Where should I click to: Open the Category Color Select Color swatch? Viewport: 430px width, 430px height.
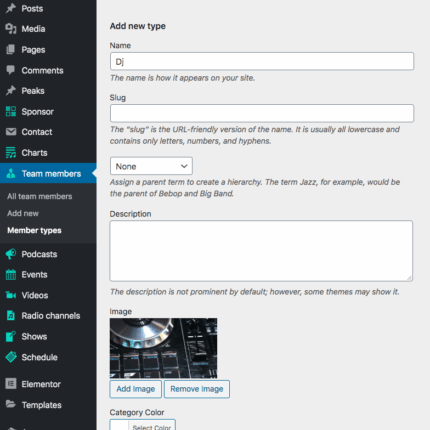pyautogui.click(x=143, y=425)
